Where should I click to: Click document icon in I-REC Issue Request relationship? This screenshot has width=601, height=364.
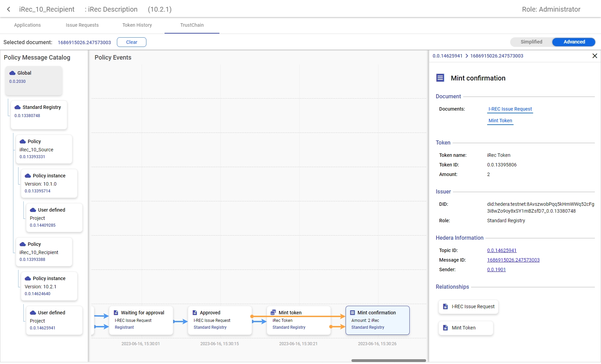pyautogui.click(x=445, y=306)
